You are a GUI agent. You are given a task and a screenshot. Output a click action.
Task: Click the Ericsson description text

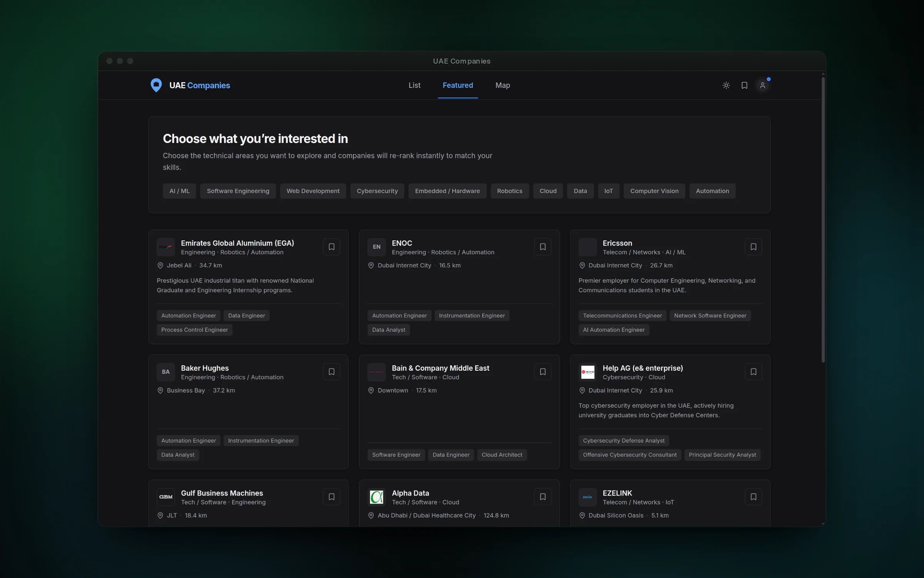(667, 286)
